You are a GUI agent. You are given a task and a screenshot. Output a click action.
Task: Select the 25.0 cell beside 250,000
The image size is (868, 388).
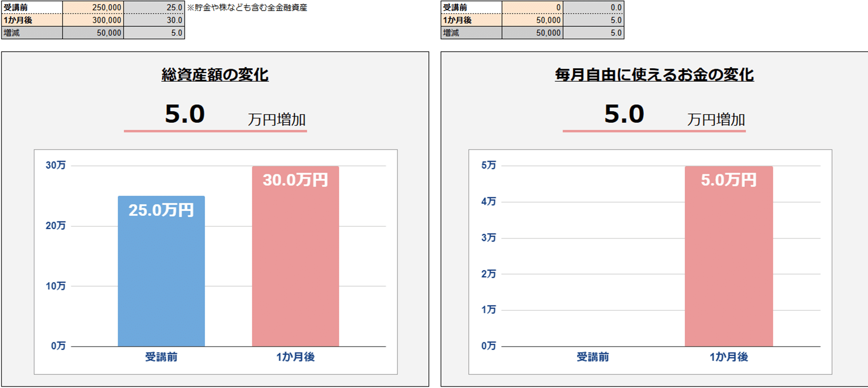pyautogui.click(x=154, y=7)
